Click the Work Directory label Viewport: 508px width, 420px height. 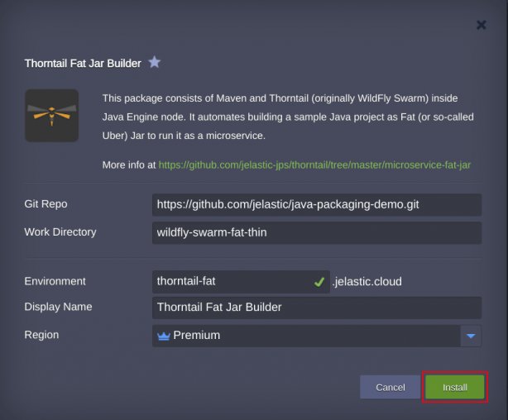60,231
